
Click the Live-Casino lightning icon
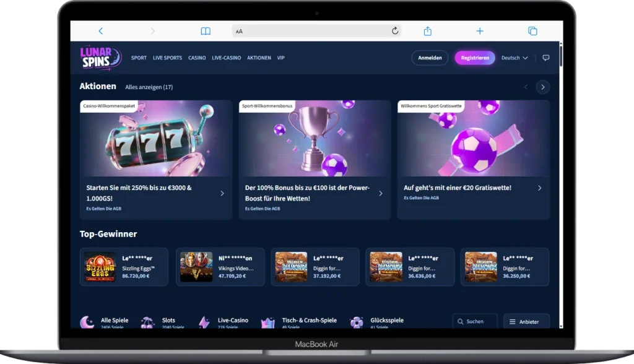tap(204, 323)
